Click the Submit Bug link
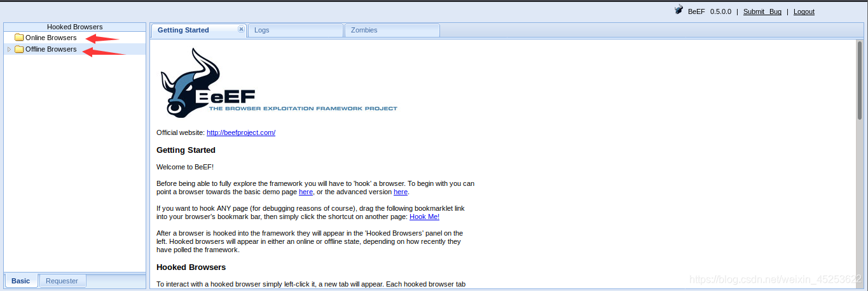This screenshot has width=868, height=291. point(762,11)
